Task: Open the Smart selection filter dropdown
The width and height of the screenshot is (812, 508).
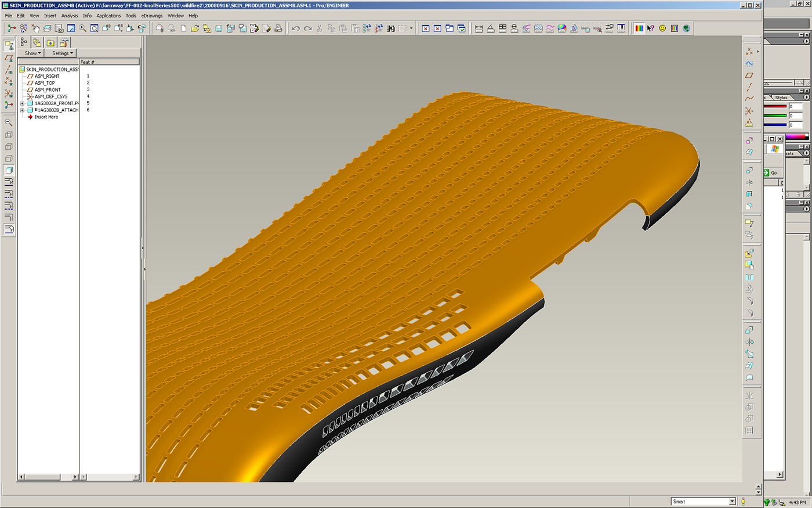Action: pos(732,502)
